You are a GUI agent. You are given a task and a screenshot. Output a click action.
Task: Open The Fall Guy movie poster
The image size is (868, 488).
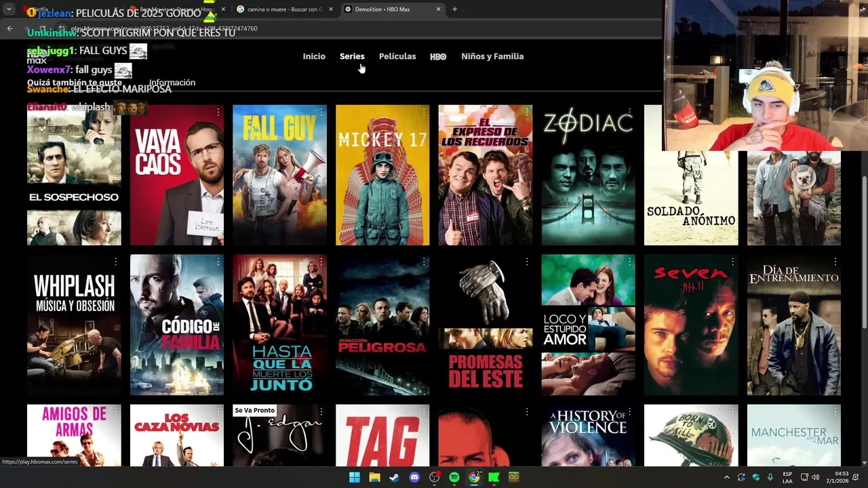279,175
